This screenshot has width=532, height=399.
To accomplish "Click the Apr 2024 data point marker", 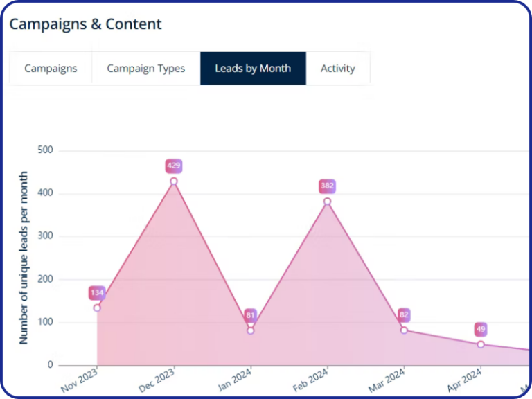I will [481, 344].
